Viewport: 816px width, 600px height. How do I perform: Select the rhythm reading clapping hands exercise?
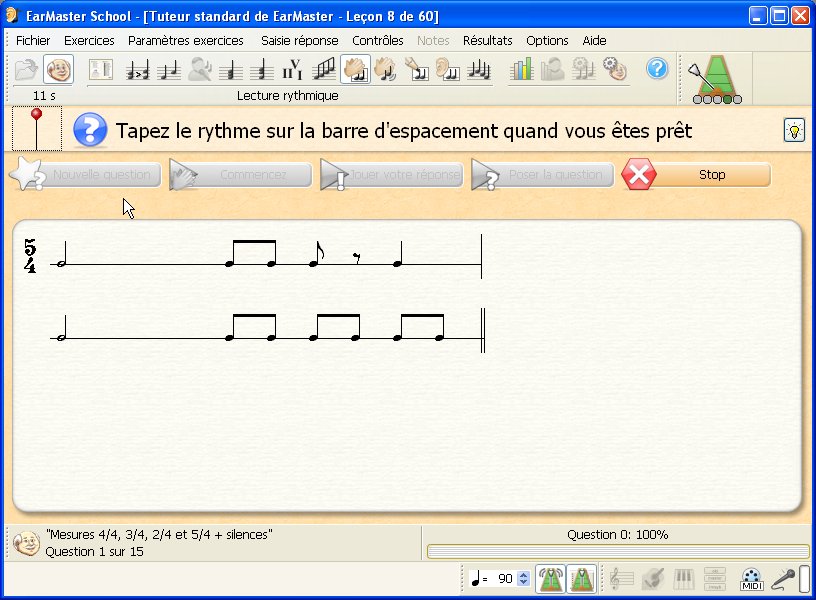(x=355, y=69)
